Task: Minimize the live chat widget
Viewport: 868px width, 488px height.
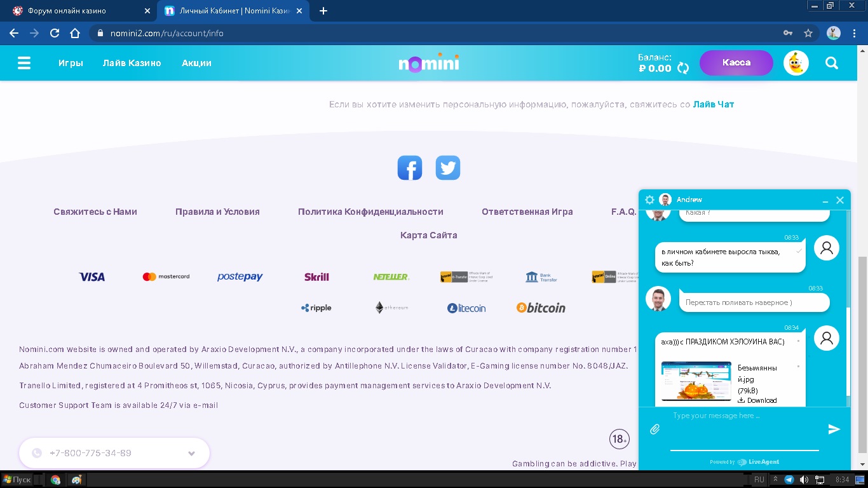Action: pos(825,200)
